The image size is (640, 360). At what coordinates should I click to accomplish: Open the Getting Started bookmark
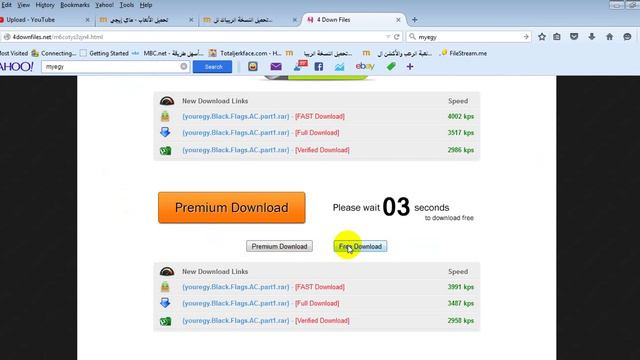point(104,53)
